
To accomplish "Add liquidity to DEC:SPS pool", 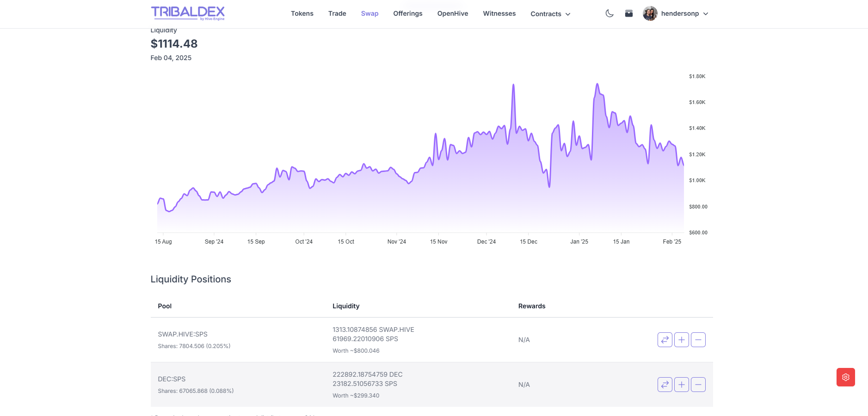I will (682, 385).
